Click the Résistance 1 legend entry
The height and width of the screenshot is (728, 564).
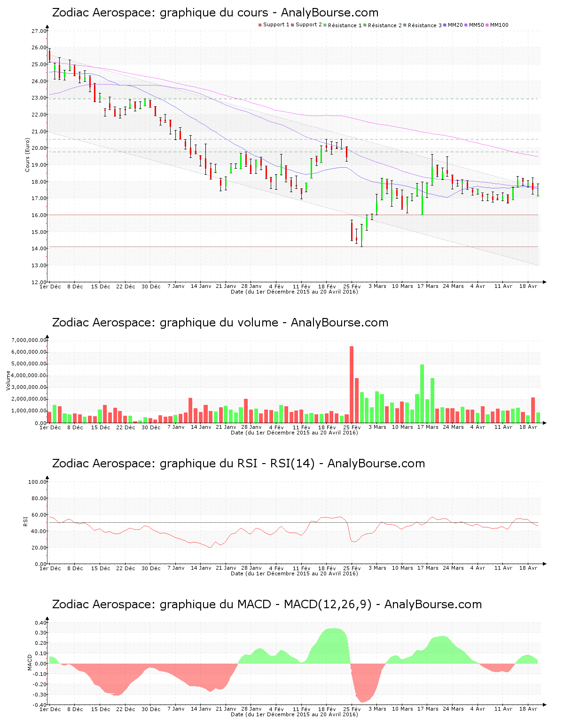[x=343, y=25]
